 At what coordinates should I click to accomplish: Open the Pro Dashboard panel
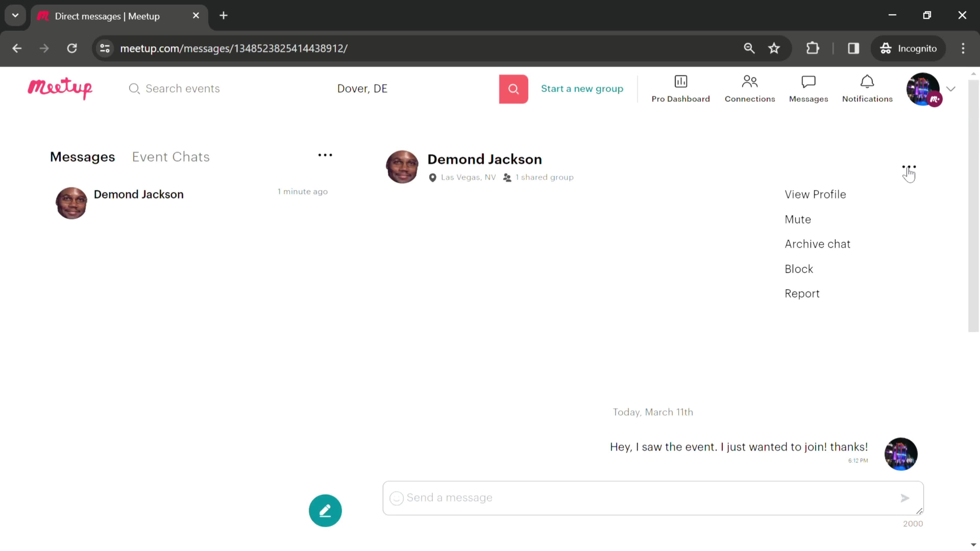click(x=680, y=88)
